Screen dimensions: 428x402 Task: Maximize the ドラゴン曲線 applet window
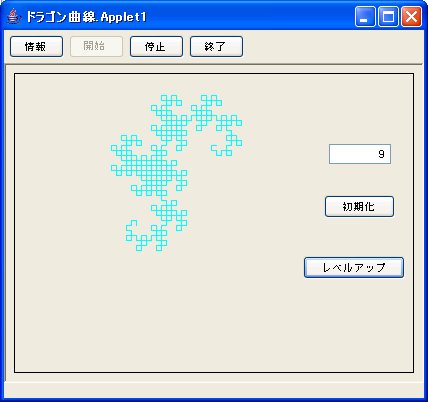tap(388, 16)
